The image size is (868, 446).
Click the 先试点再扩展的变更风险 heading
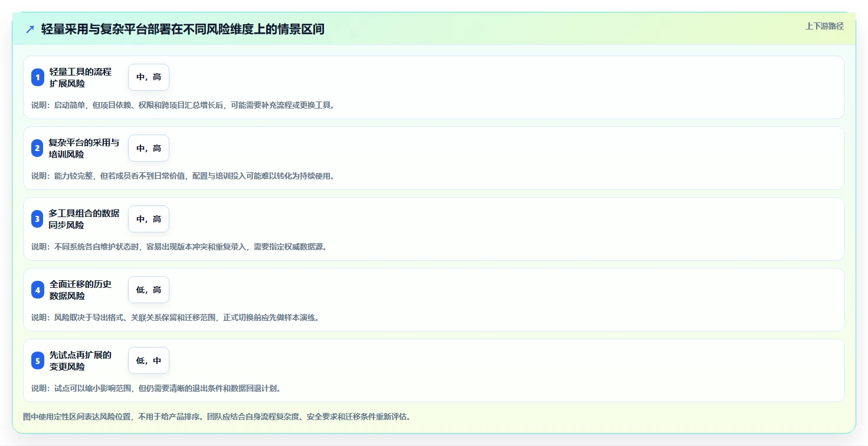[80, 360]
